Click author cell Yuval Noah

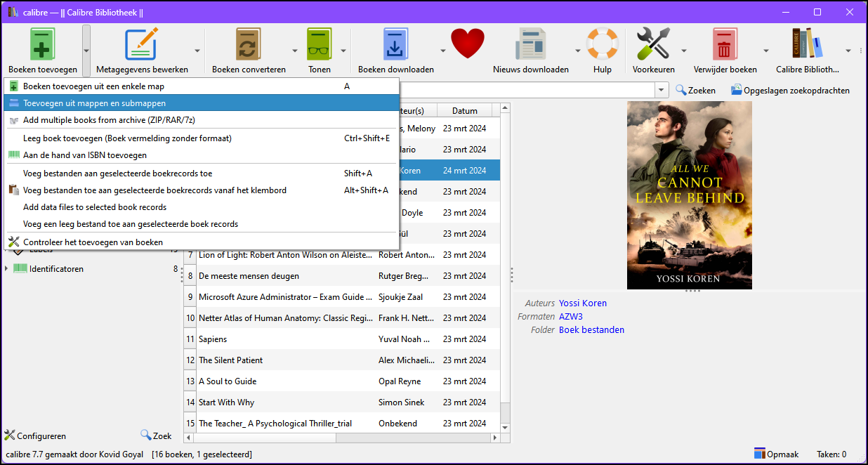click(406, 339)
